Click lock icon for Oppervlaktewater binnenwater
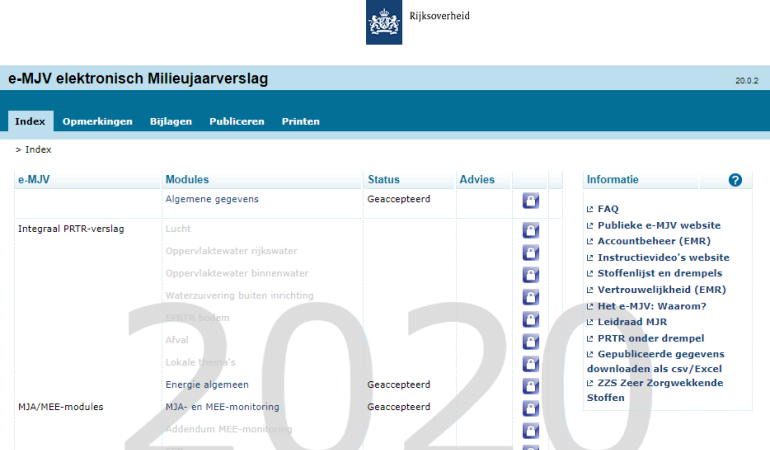770x450 pixels. pyautogui.click(x=530, y=275)
